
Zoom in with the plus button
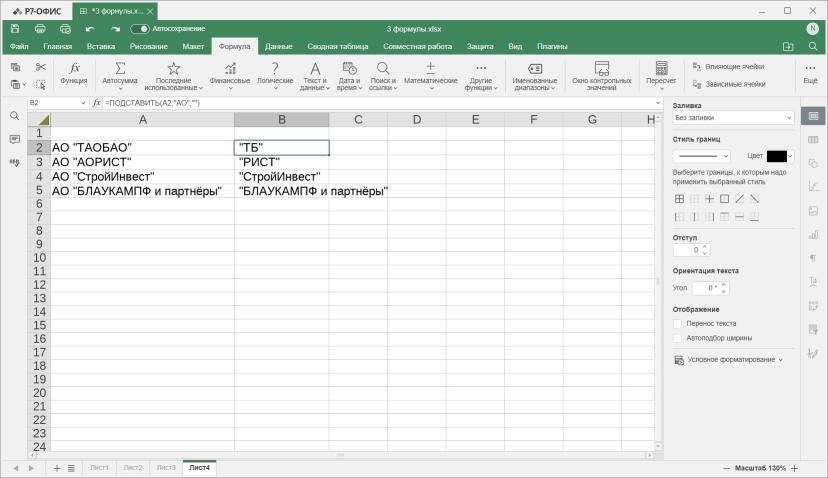point(794,468)
